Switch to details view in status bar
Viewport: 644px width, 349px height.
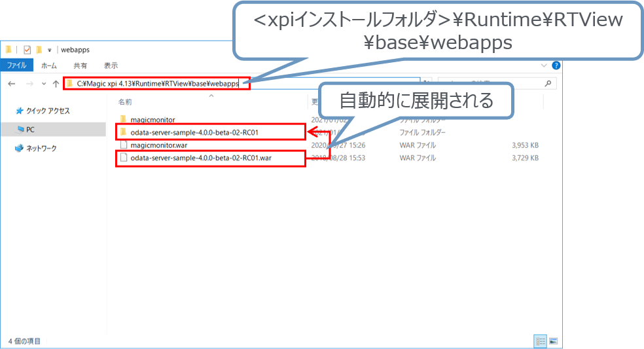541,341
